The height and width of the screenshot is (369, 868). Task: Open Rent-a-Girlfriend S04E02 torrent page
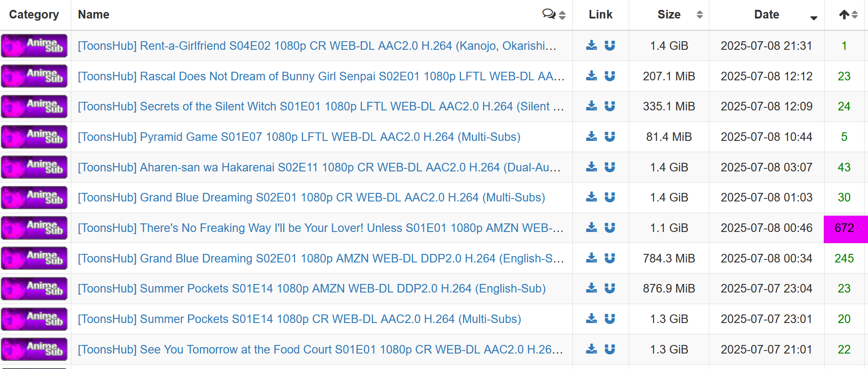(317, 46)
